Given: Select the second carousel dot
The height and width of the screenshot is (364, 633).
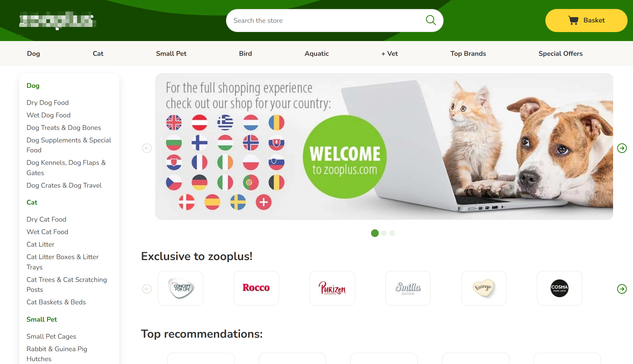Looking at the screenshot, I should [384, 233].
